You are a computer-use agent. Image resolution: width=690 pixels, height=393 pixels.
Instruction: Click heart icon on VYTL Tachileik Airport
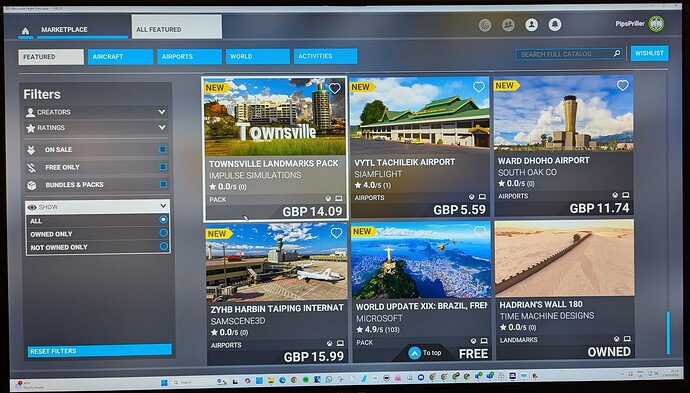pos(478,87)
